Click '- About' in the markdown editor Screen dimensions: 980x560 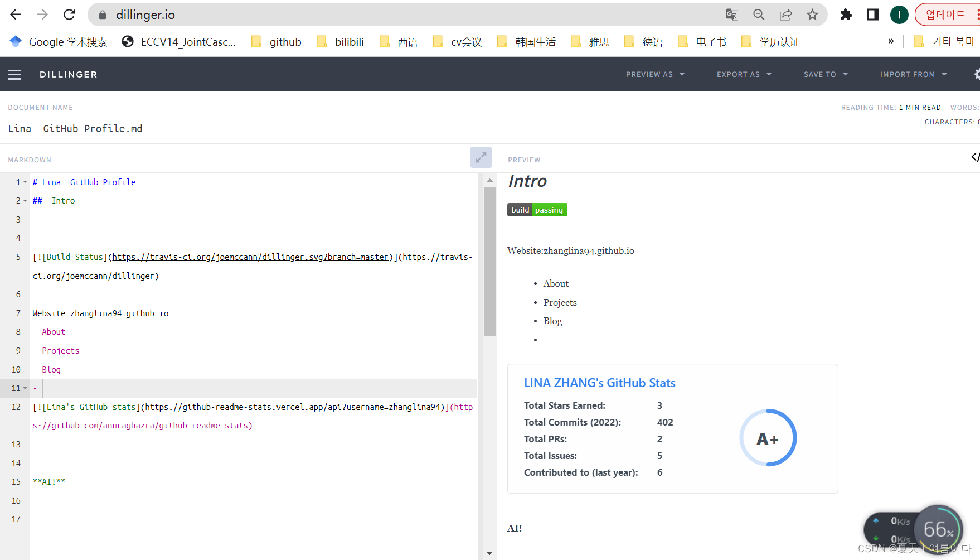point(49,332)
